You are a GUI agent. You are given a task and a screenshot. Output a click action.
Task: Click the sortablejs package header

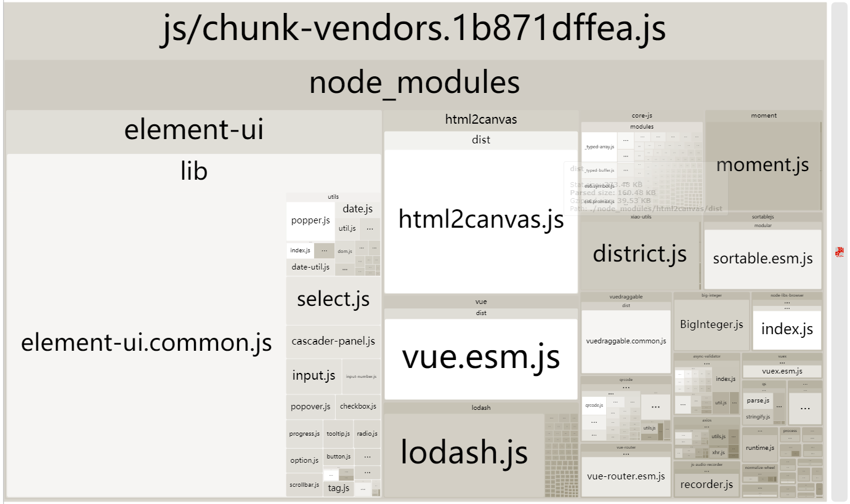pos(763,217)
